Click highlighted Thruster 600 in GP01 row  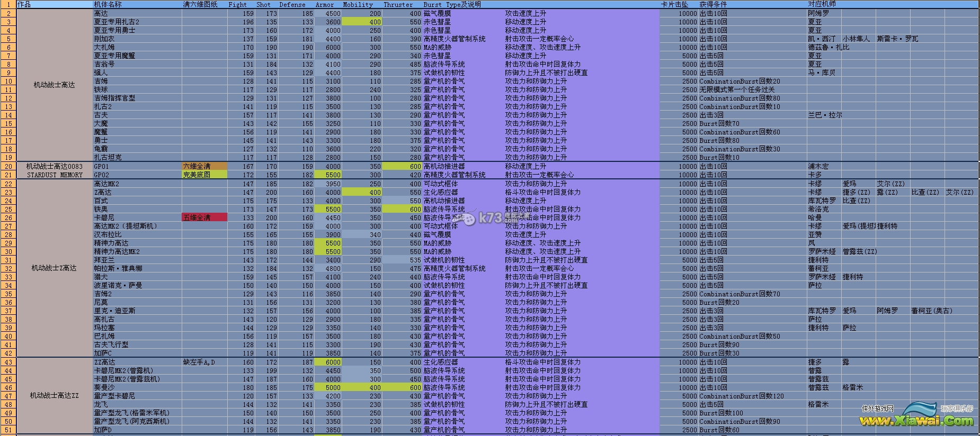click(x=402, y=166)
